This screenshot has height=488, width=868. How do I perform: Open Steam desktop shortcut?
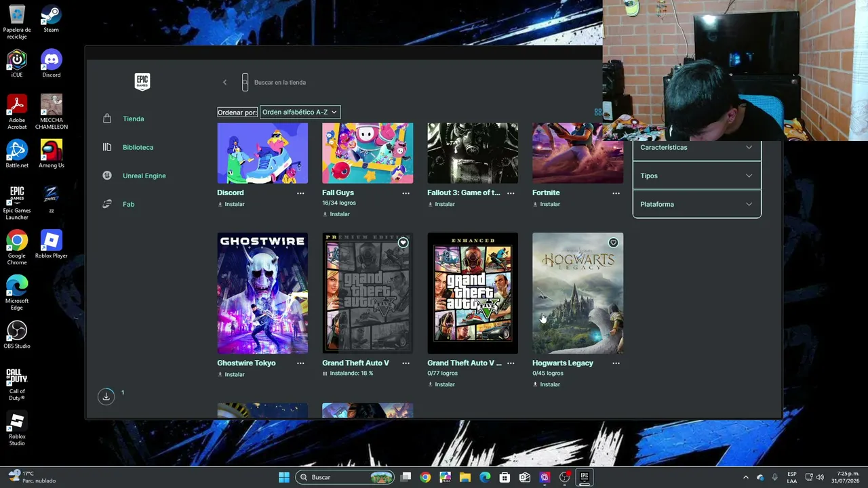click(x=51, y=19)
